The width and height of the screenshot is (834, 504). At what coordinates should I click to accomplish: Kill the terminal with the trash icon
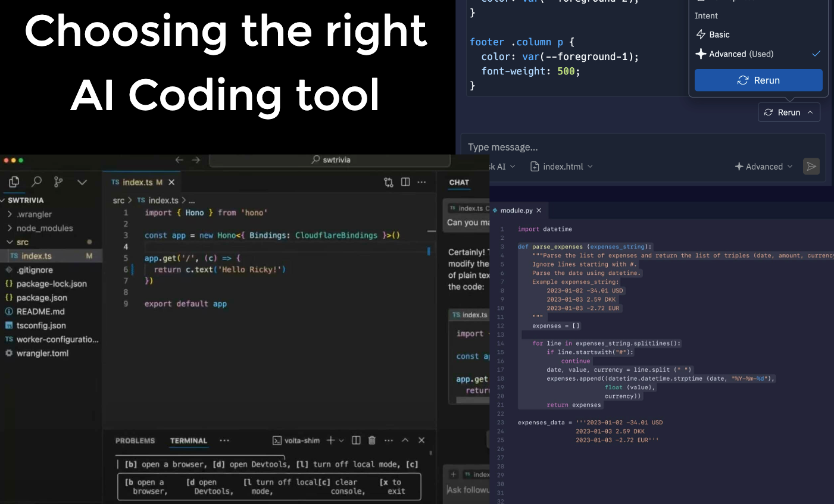click(x=372, y=440)
